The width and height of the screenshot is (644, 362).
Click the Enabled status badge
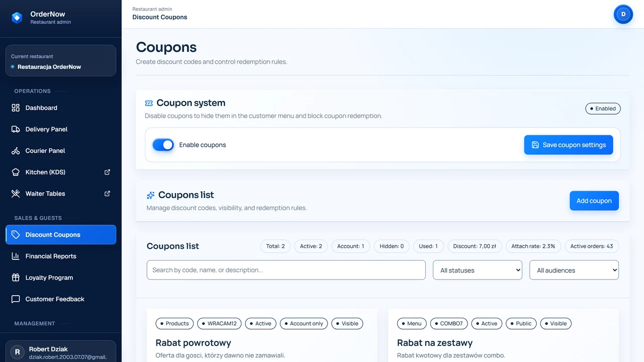[603, 109]
